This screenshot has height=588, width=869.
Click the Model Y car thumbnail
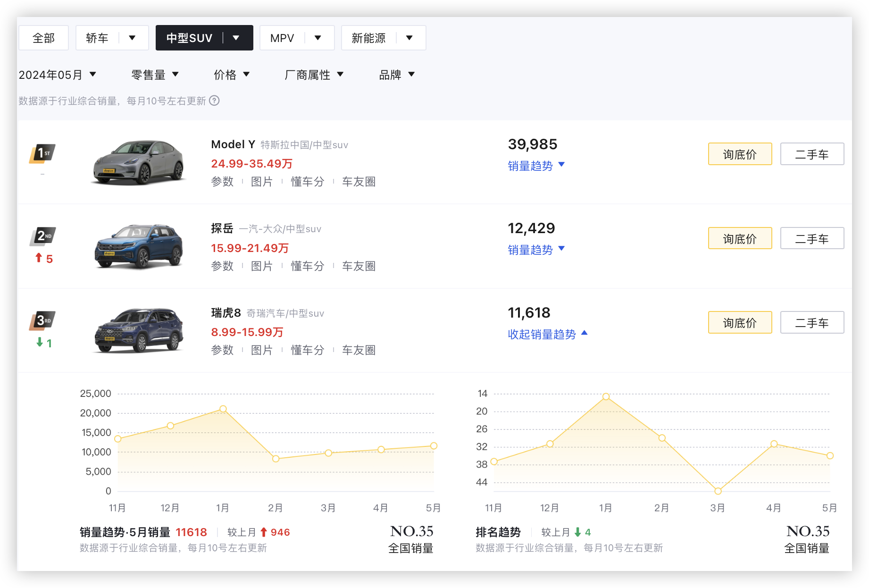pyautogui.click(x=139, y=162)
